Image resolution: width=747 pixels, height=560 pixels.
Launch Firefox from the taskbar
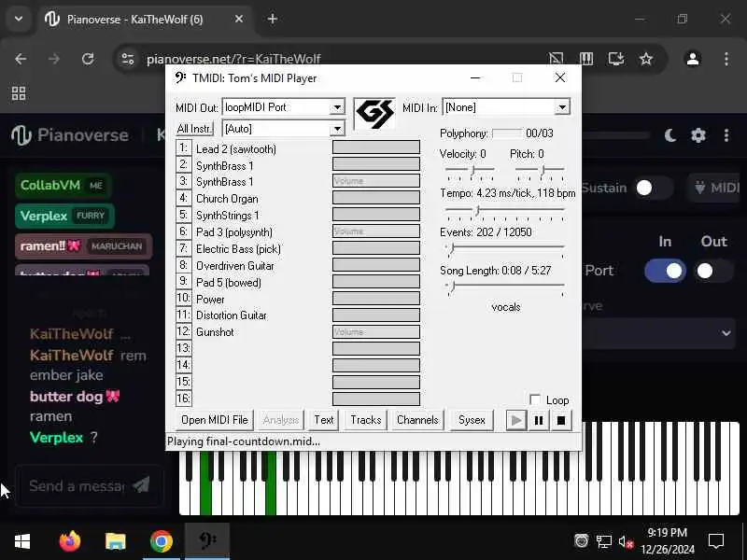(x=69, y=541)
